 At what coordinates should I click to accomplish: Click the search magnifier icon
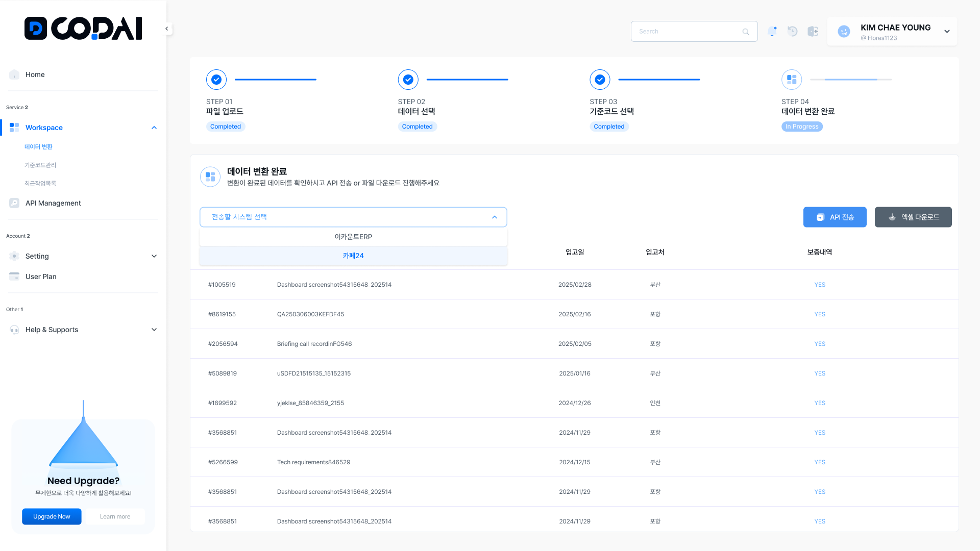point(746,32)
